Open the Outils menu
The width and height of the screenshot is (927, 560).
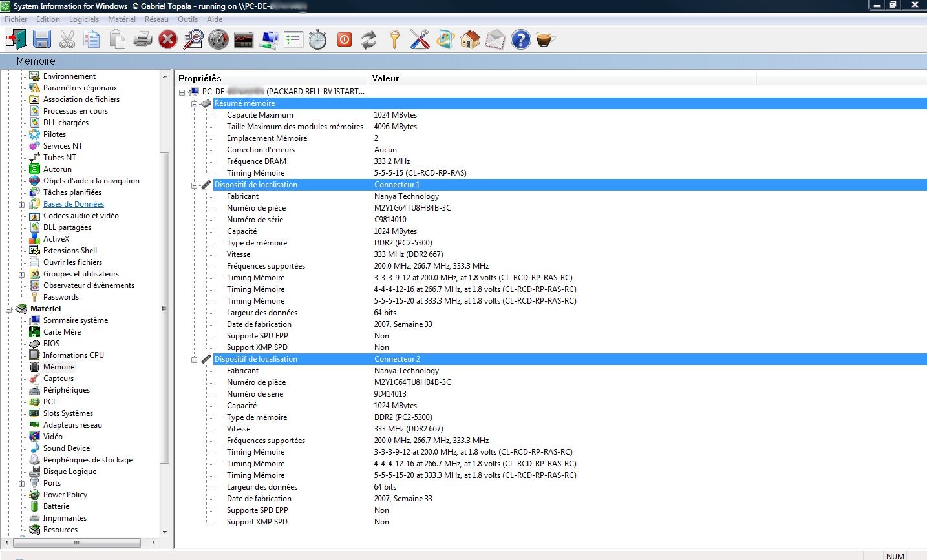click(x=188, y=19)
